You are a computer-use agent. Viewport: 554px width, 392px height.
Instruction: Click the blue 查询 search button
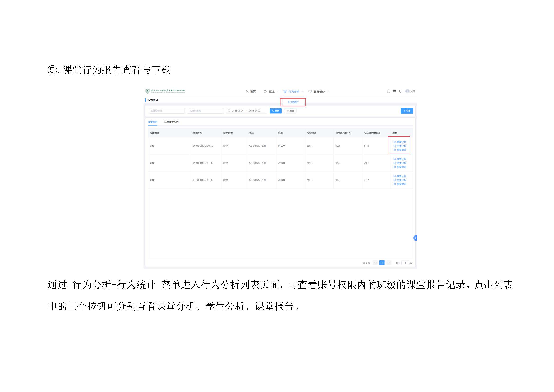point(275,111)
